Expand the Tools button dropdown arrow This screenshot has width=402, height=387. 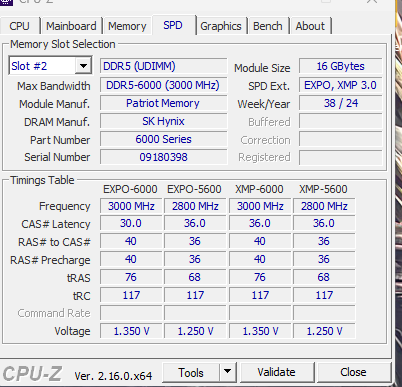click(x=228, y=372)
